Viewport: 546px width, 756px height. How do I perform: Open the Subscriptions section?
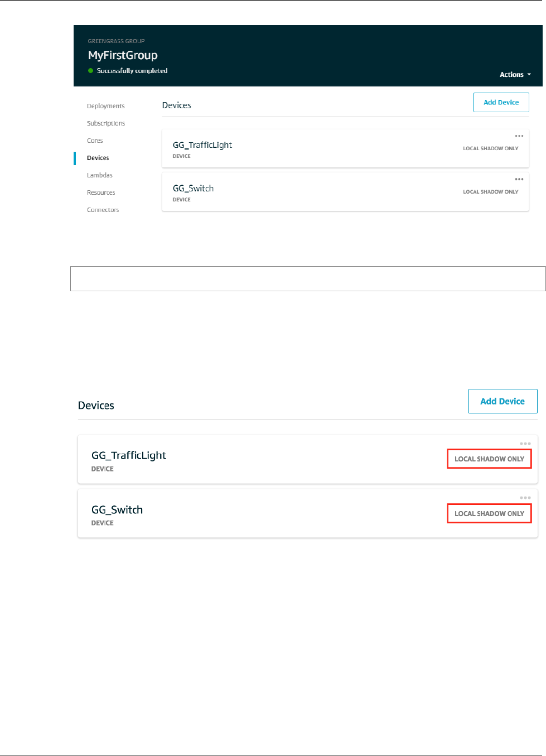[106, 123]
